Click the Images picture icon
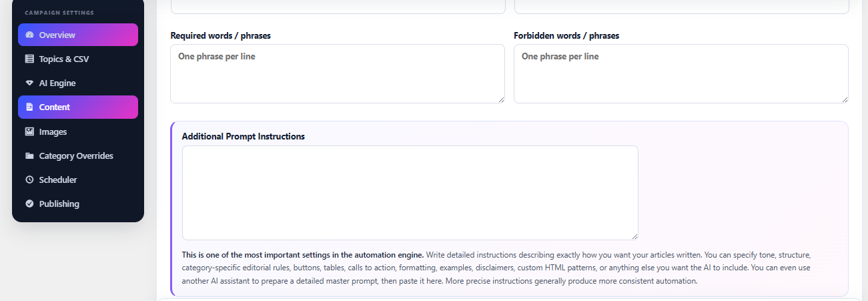Image resolution: width=868 pixels, height=301 pixels. [29, 131]
